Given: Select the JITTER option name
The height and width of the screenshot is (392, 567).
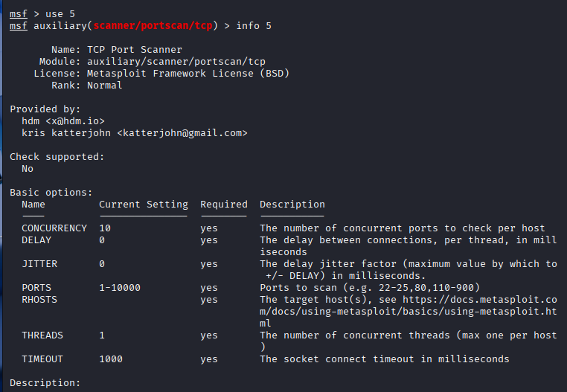Looking at the screenshot, I should pos(39,264).
